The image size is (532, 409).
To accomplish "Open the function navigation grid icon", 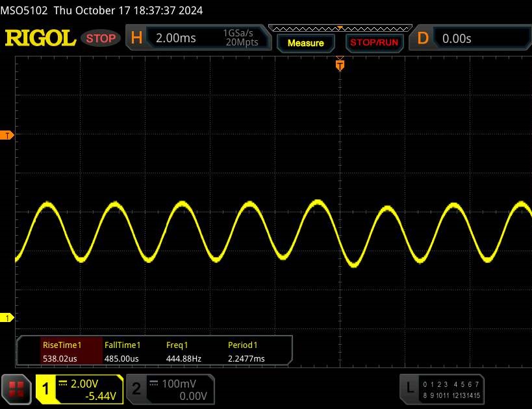I will [16, 389].
